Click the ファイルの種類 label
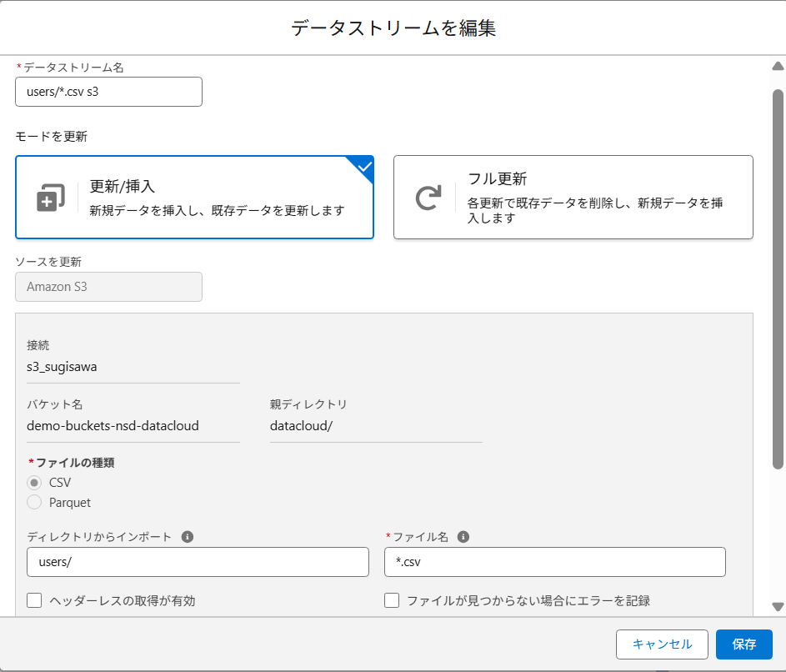This screenshot has width=786, height=672. click(x=75, y=463)
